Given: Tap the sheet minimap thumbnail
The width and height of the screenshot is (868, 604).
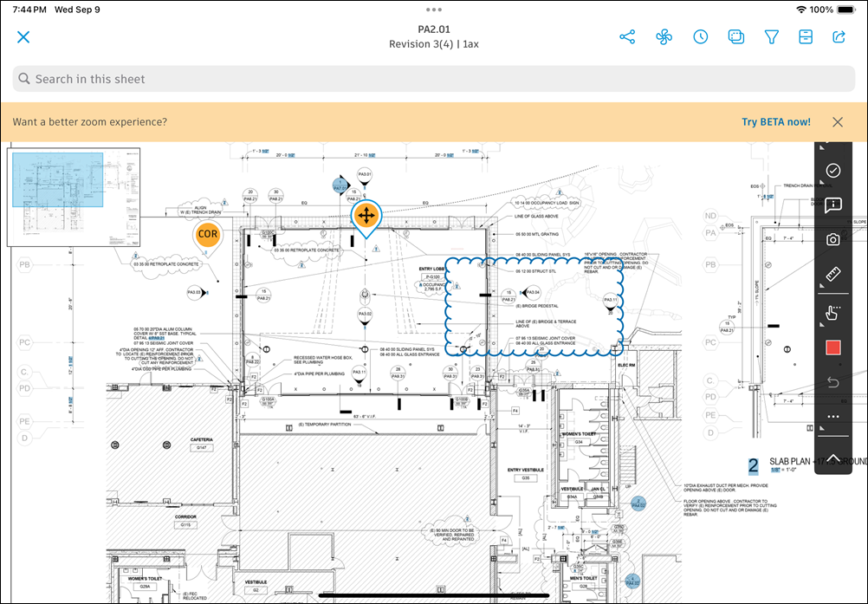Looking at the screenshot, I should click(x=74, y=197).
